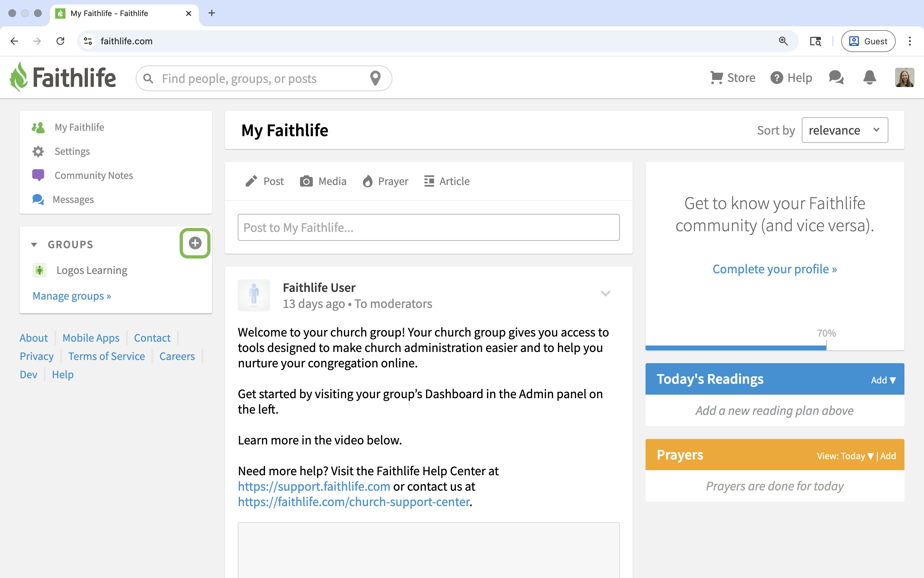This screenshot has width=924, height=578.
Task: Click the Media camera icon
Action: coord(306,181)
